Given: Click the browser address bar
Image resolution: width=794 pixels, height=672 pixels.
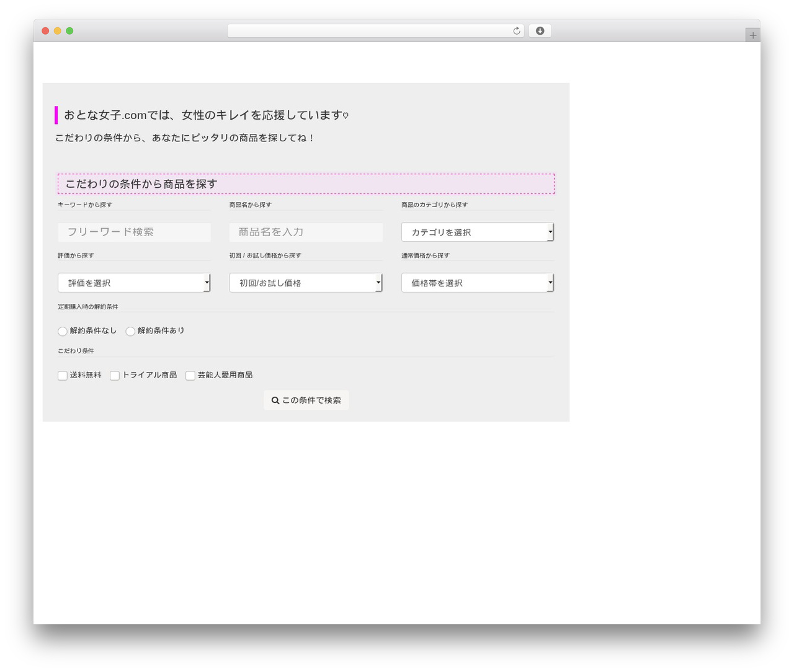Looking at the screenshot, I should [375, 31].
